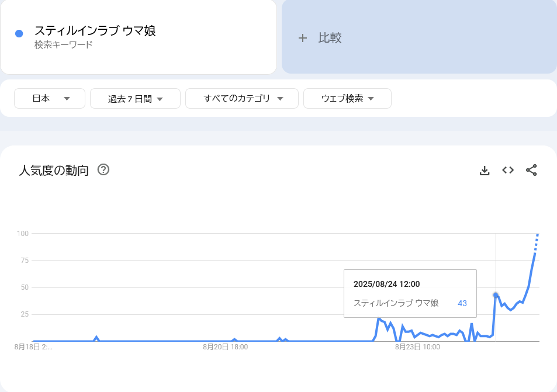Expand the ウェブ検索 search type dropdown
The width and height of the screenshot is (557, 392).
[x=347, y=99]
